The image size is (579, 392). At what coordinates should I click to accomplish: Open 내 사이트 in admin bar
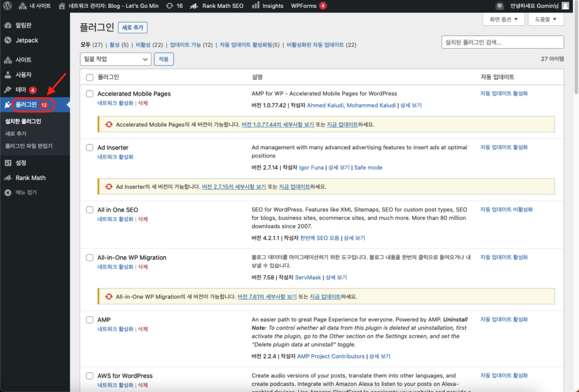click(34, 6)
